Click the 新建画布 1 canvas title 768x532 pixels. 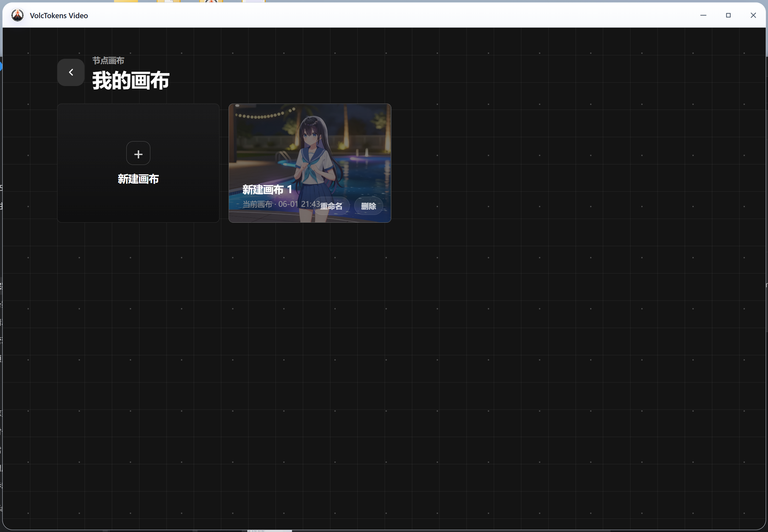(x=267, y=190)
